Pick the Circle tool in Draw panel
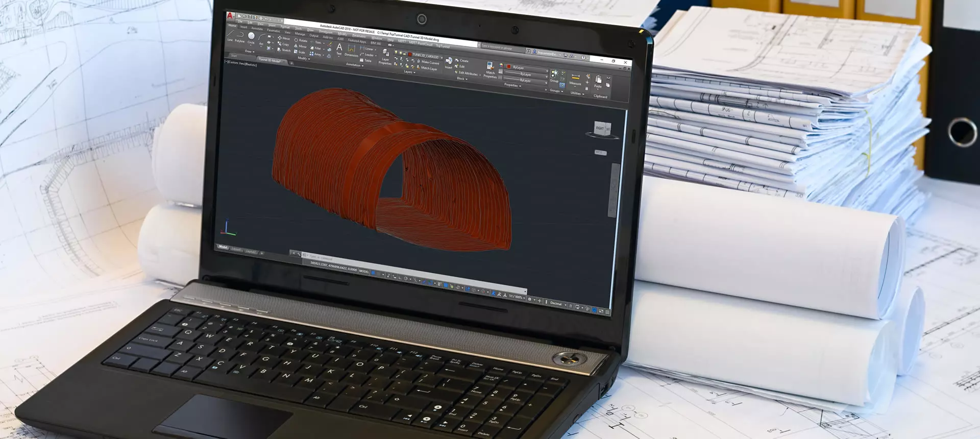This screenshot has width=980, height=439. coord(251,37)
